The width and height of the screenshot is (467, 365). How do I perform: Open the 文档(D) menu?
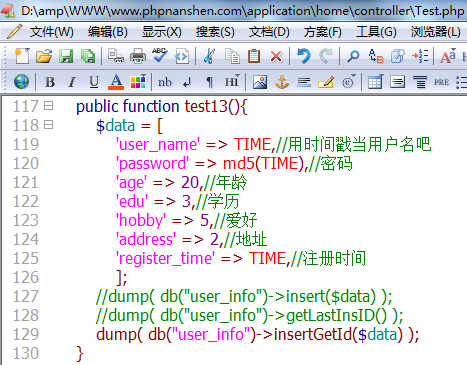click(269, 32)
